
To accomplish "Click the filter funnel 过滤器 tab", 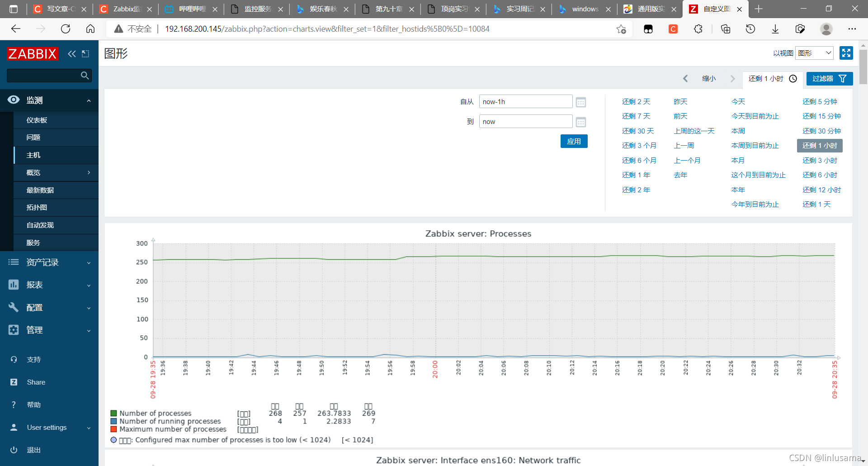I will pos(830,79).
